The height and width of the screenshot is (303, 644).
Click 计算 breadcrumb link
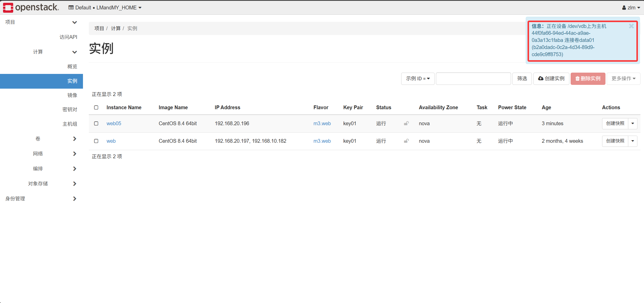point(116,28)
